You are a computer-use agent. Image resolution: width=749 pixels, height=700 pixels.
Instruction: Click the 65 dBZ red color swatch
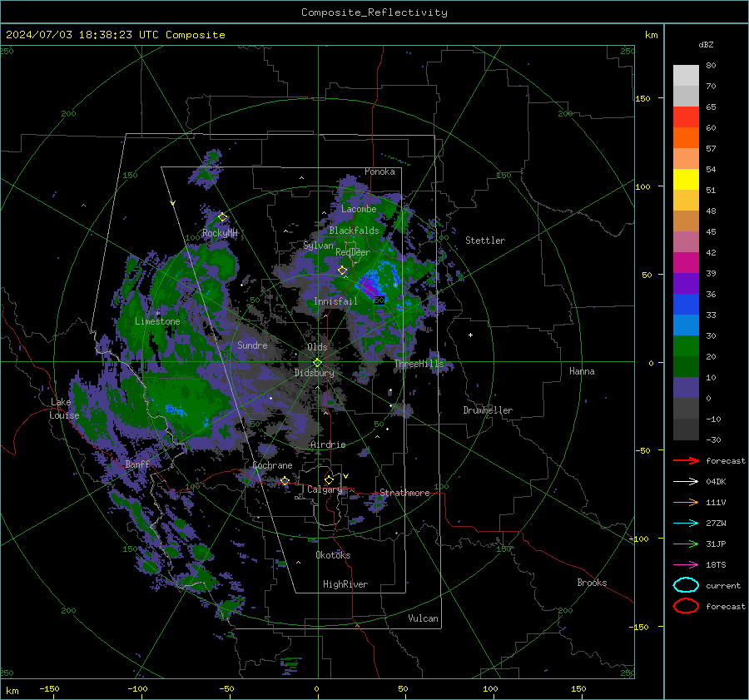click(x=686, y=117)
